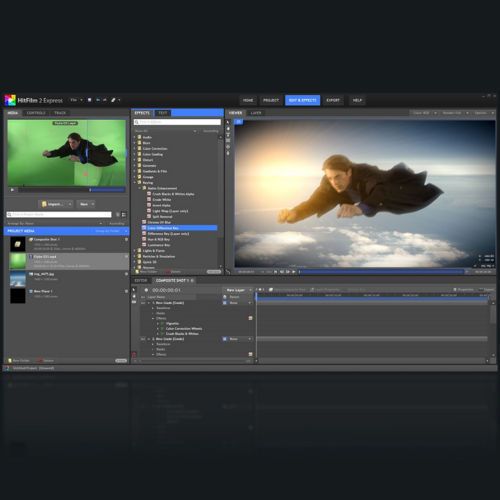Image resolution: width=500 pixels, height=500 pixels.
Task: Click New Folder at media panel bottom
Action: [19, 360]
